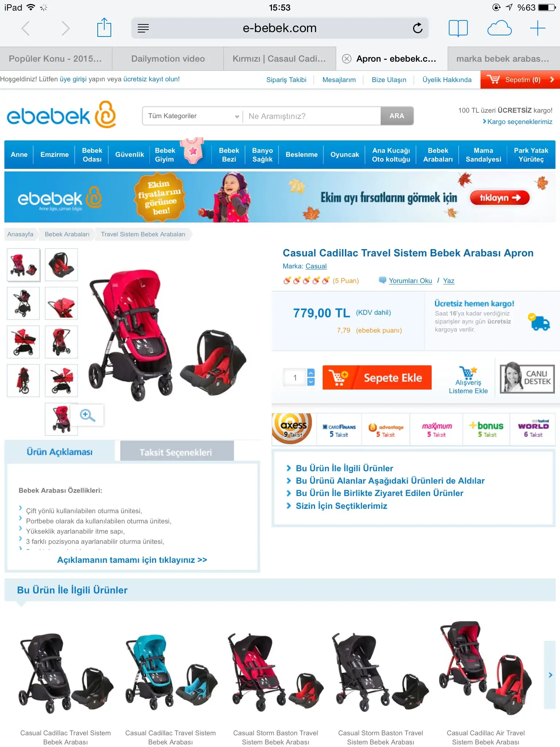560x747 pixels.
Task: Close the Apron - ebebek tab
Action: click(347, 59)
